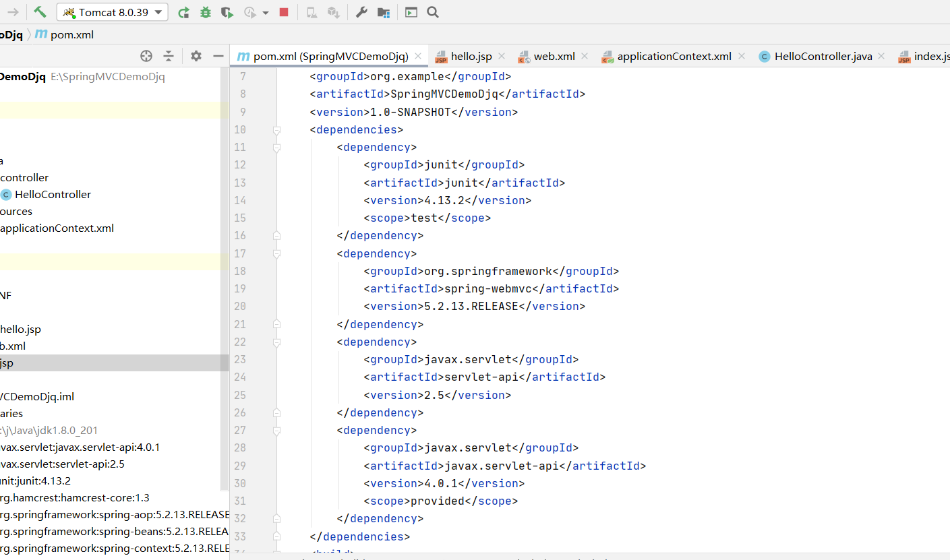Image resolution: width=950 pixels, height=560 pixels.
Task: Fold the servlet-api dependency at line 22
Action: (276, 342)
